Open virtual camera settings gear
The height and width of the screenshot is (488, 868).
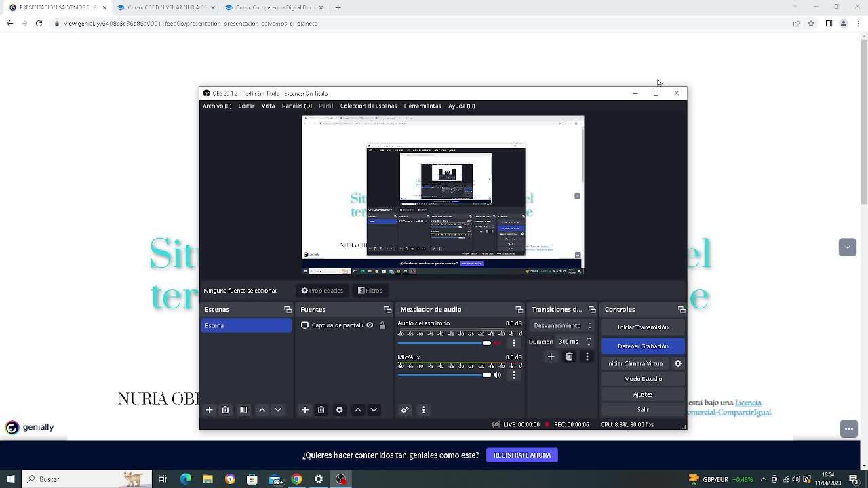point(677,364)
